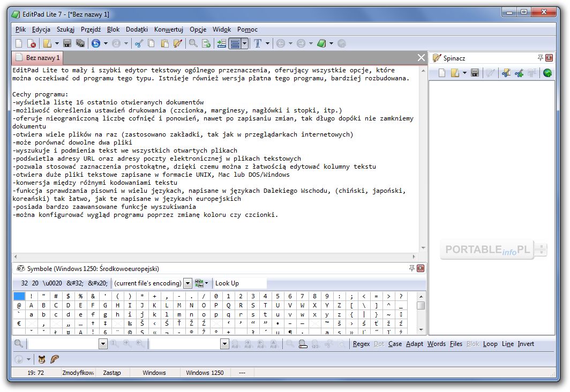Click the paste clipboard icon in toolbar
Viewport: 570px width, 392px height.
coord(164,43)
